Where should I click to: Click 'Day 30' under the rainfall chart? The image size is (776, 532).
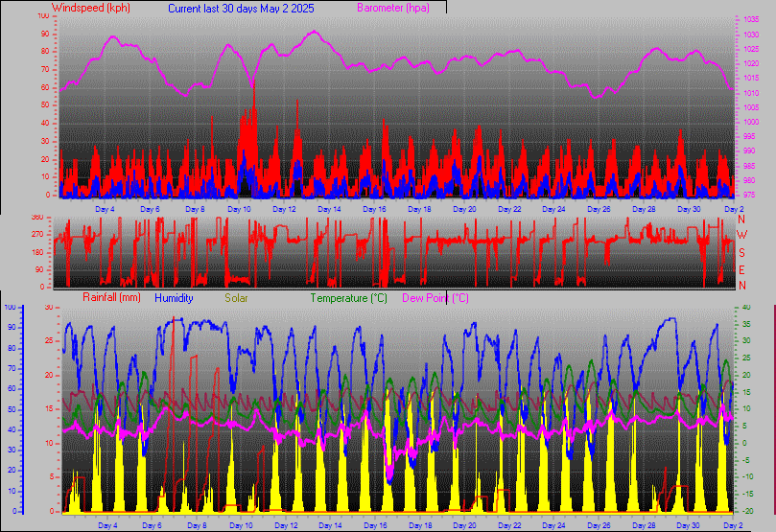[x=688, y=525]
